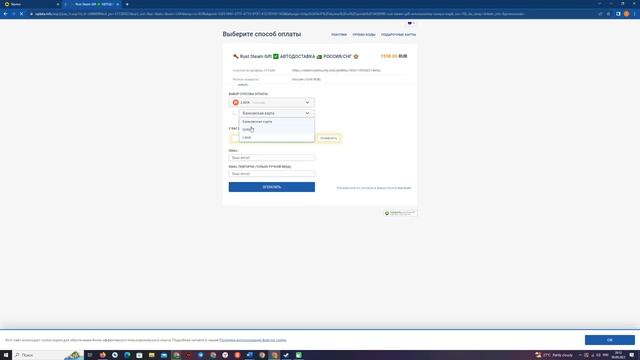640x360 pixels.
Task: Collapse the Банковская карта sub-method dropdown
Action: 276,113
